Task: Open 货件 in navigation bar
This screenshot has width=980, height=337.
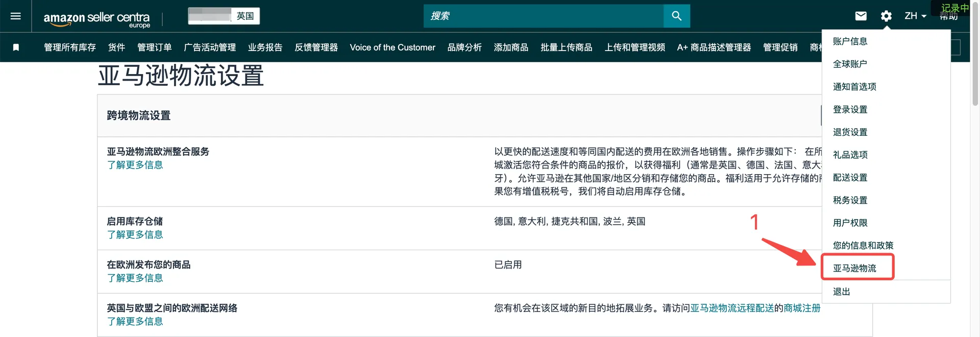Action: pyautogui.click(x=116, y=47)
